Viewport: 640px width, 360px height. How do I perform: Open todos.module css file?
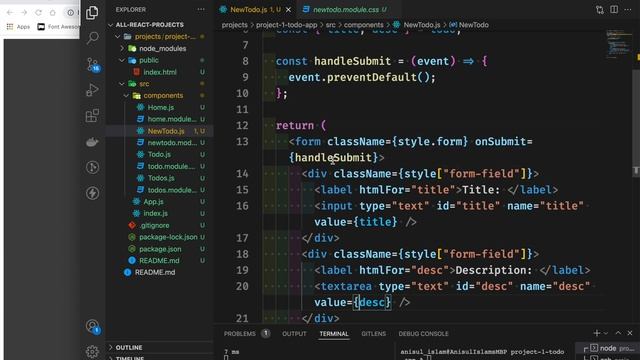[x=159, y=190]
